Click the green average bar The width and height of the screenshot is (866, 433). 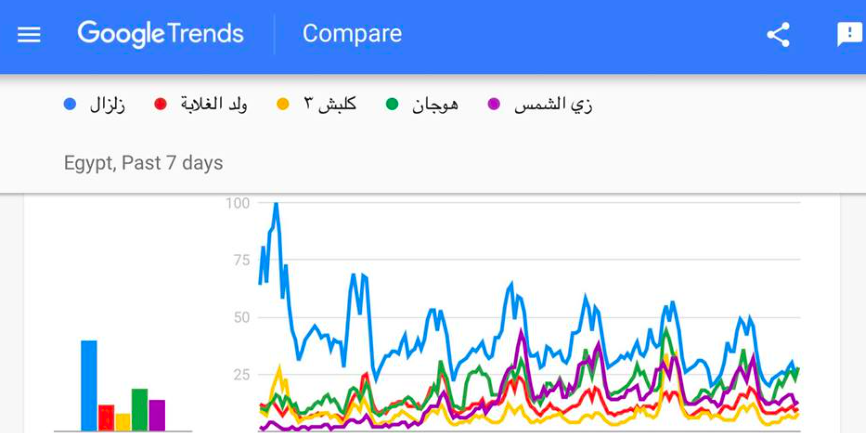coord(140,409)
